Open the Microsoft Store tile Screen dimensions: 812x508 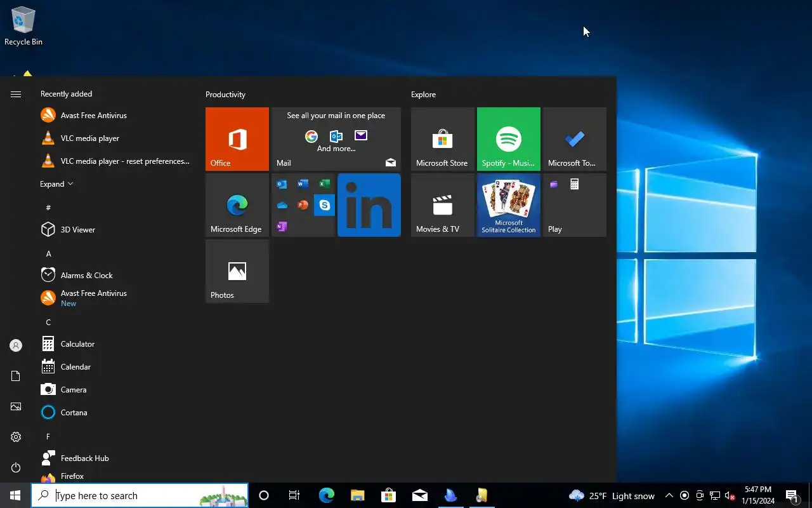pos(443,139)
